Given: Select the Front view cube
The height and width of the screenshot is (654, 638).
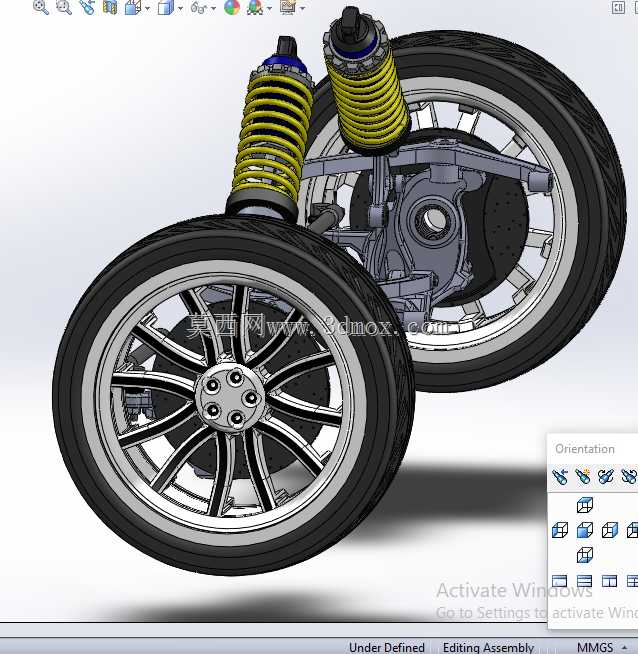Looking at the screenshot, I should [585, 530].
